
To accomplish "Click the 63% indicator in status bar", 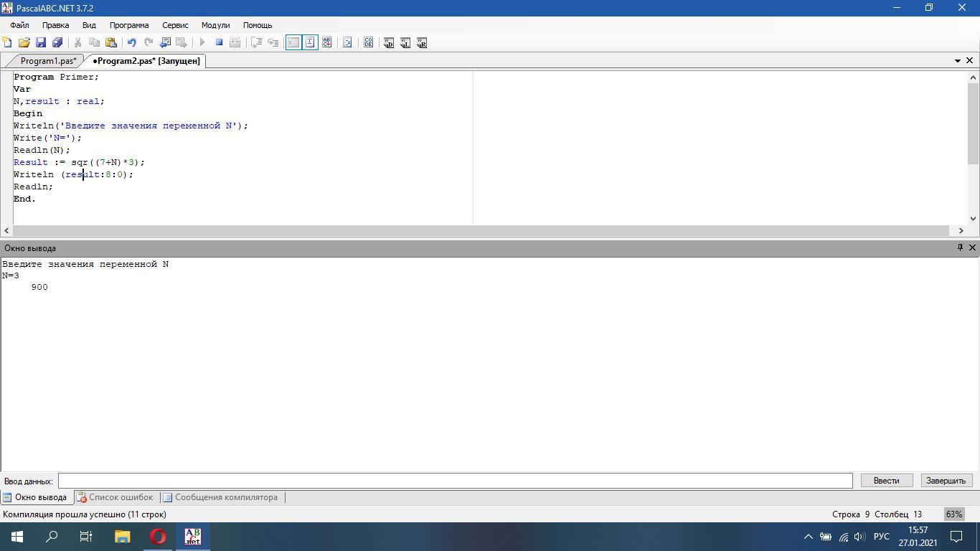I will (x=953, y=514).
